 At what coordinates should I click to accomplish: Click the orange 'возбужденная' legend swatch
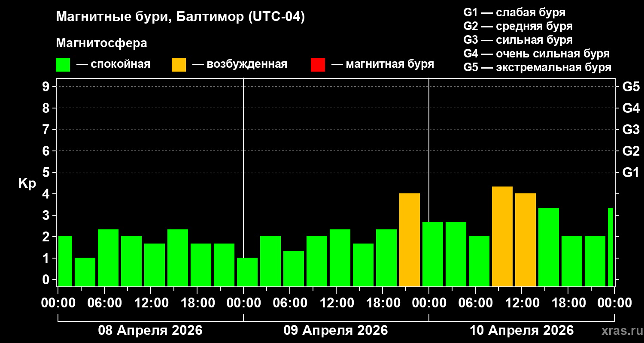pos(179,65)
